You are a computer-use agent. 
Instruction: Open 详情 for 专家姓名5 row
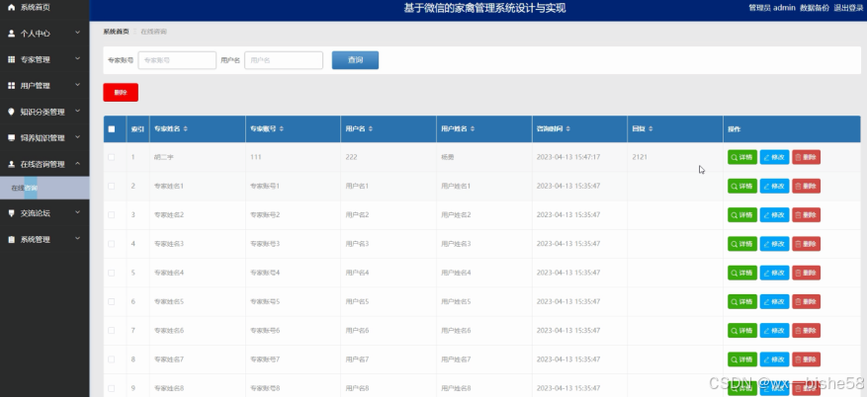coord(742,301)
